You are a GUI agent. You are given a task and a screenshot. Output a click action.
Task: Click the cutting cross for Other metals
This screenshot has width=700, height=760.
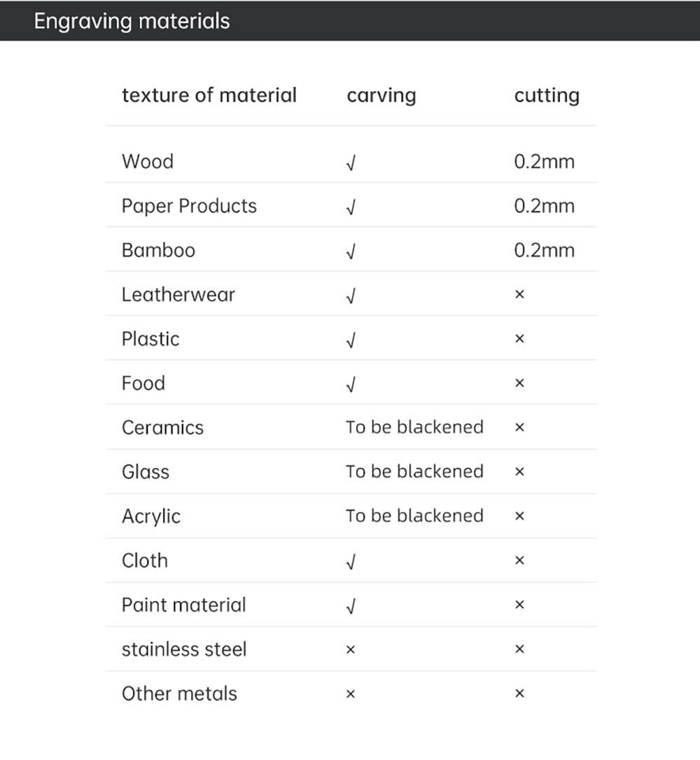(x=519, y=694)
